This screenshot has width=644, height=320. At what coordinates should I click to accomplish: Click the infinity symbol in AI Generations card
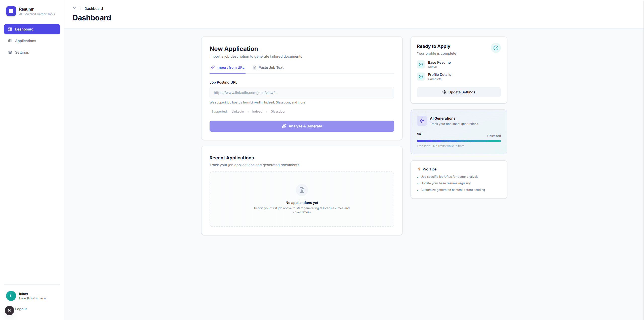pos(419,134)
